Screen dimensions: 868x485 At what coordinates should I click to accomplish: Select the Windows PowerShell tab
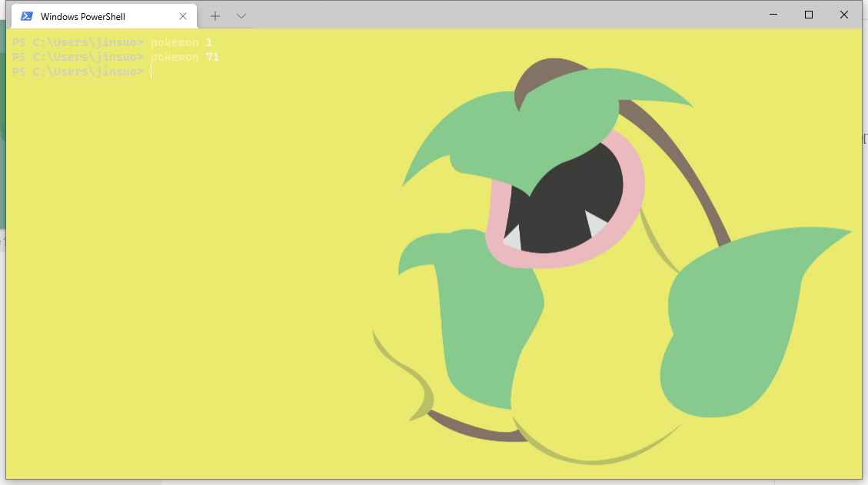coord(104,16)
